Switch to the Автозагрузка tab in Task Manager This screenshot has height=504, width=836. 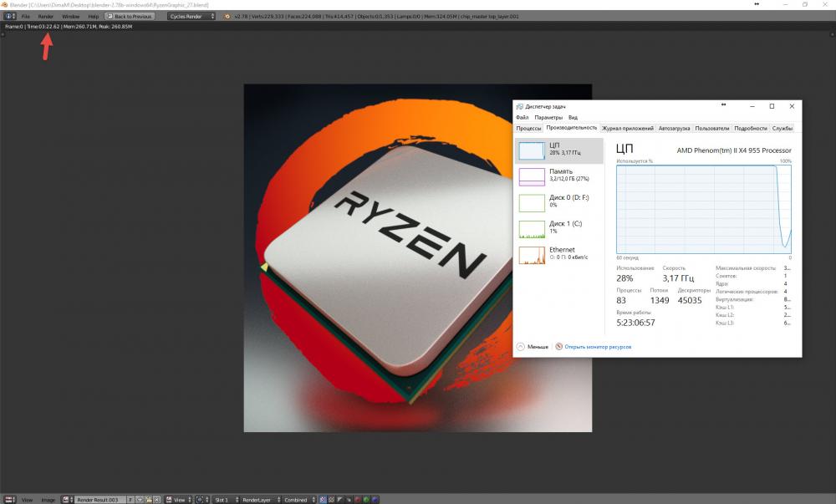[x=674, y=129]
